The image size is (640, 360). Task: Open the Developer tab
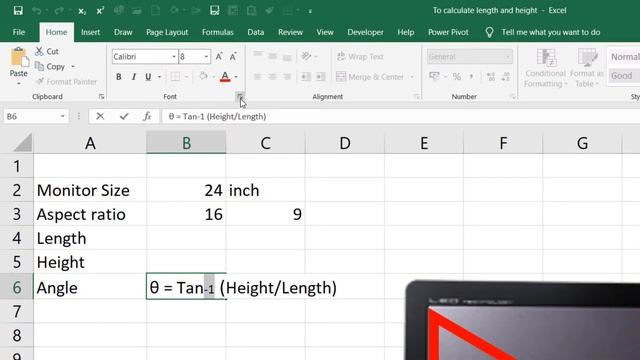(365, 32)
